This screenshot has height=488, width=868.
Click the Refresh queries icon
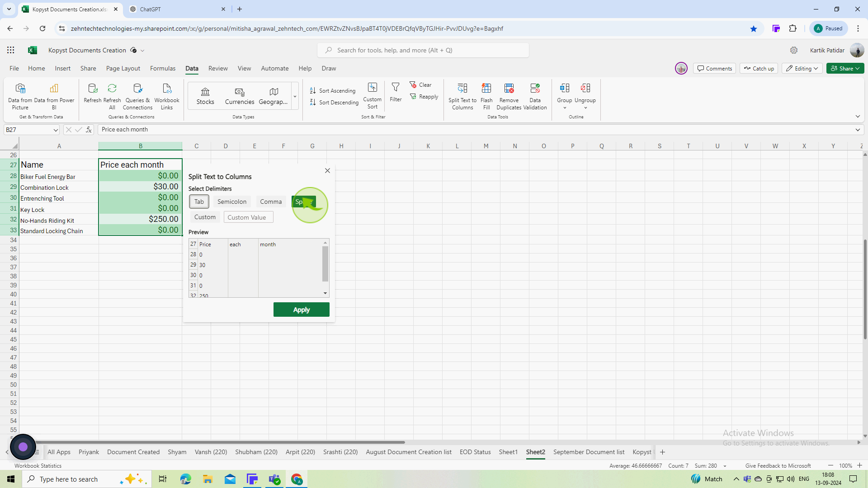coord(93,94)
